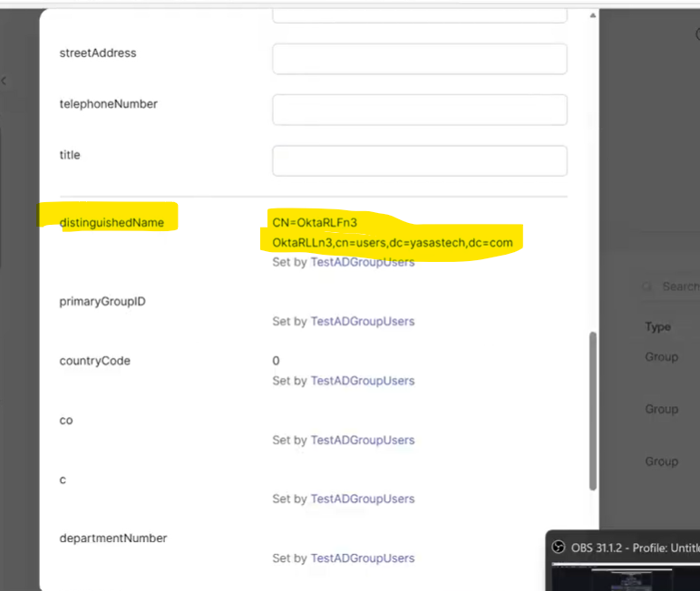
Task: Click the partially visible top input field
Action: (419, 15)
